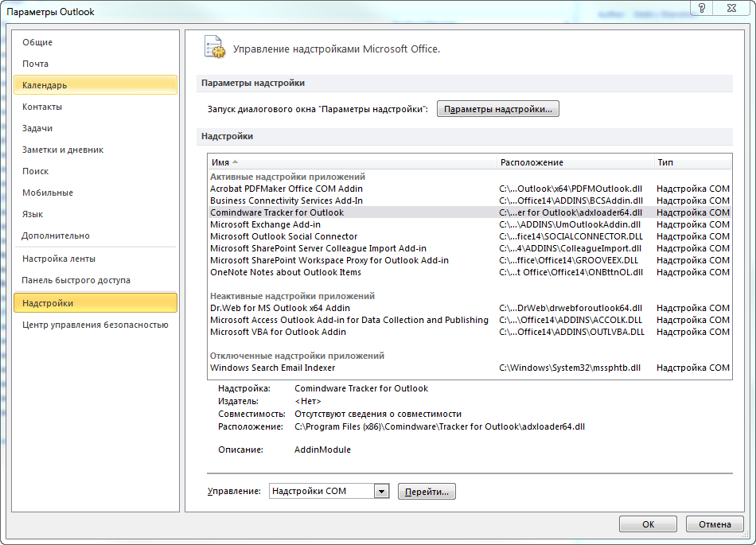Open Центр управления безопасностью

click(95, 325)
